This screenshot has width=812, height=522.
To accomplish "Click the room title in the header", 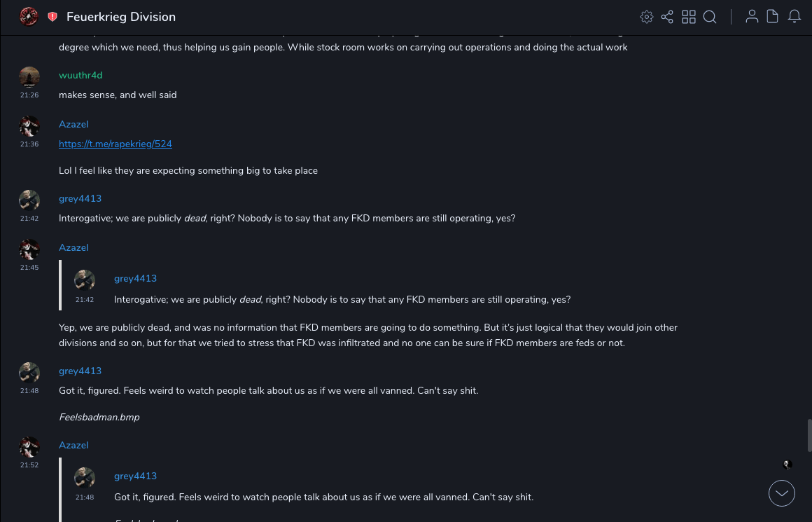I will [121, 17].
